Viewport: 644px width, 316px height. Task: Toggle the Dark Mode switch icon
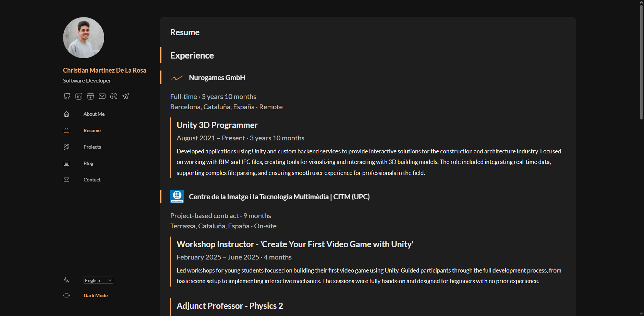(x=66, y=295)
